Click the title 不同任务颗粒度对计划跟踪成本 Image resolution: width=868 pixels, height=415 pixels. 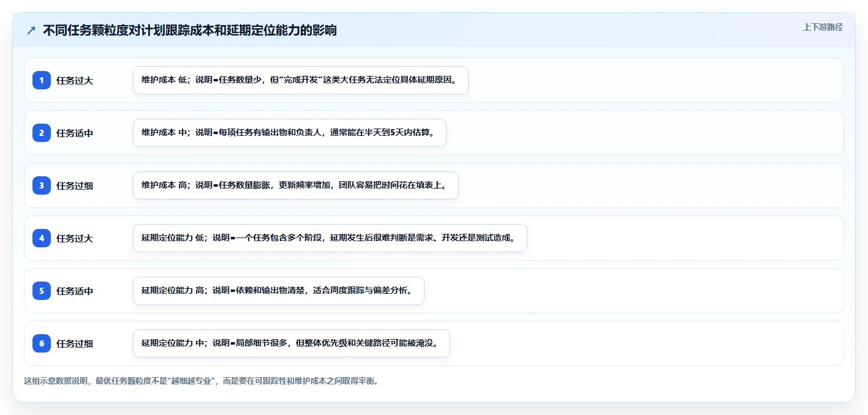(190, 31)
